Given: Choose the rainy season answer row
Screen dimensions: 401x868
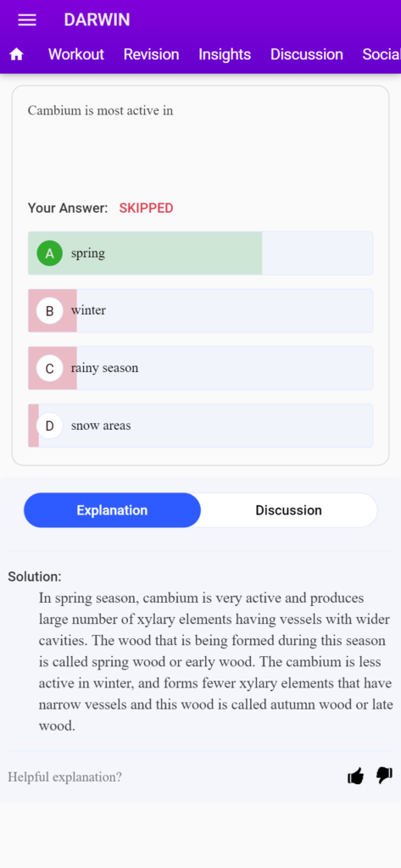Looking at the screenshot, I should pyautogui.click(x=200, y=369).
